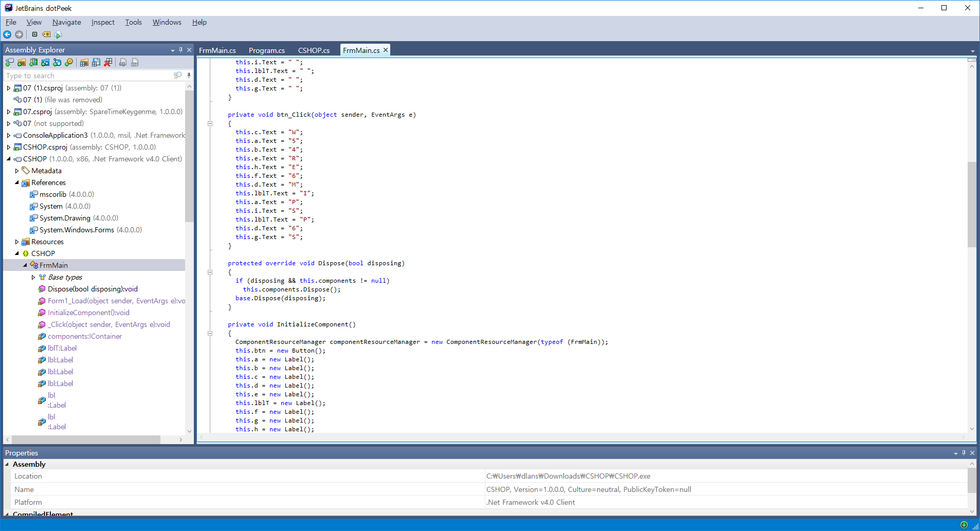Viewport: 980px width, 531px height.
Task: Collapse the Assembly section in Properties
Action: 7,464
